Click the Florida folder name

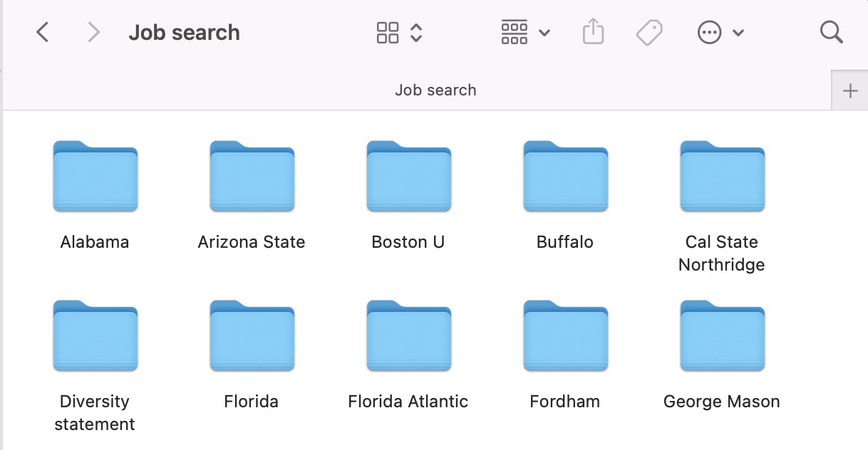click(252, 402)
